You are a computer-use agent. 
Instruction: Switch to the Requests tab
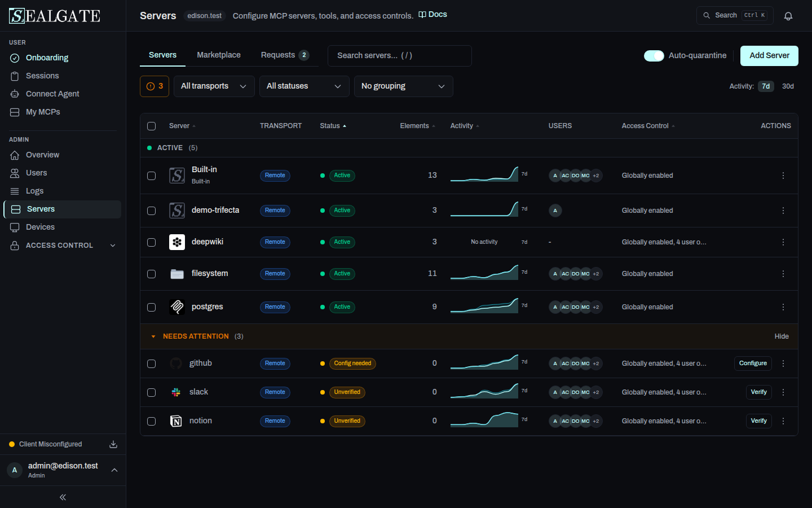coord(285,55)
